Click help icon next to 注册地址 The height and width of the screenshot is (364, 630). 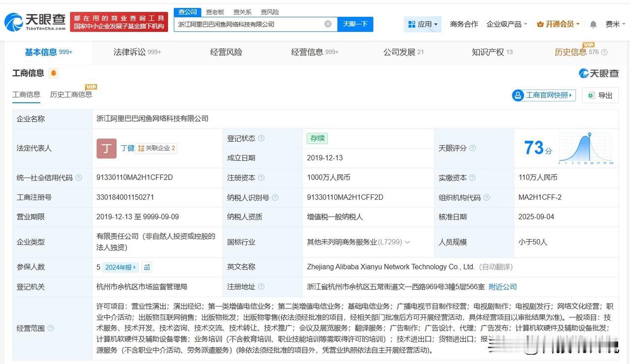[261, 287]
